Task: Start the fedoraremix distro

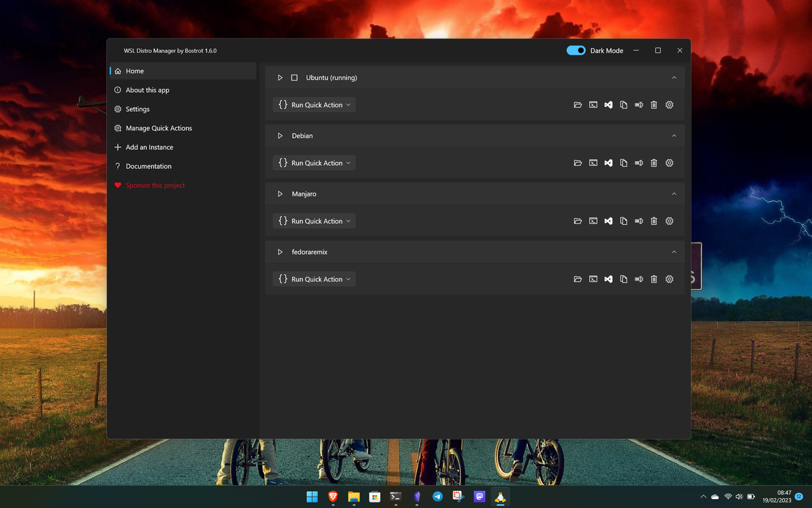Action: tap(279, 251)
